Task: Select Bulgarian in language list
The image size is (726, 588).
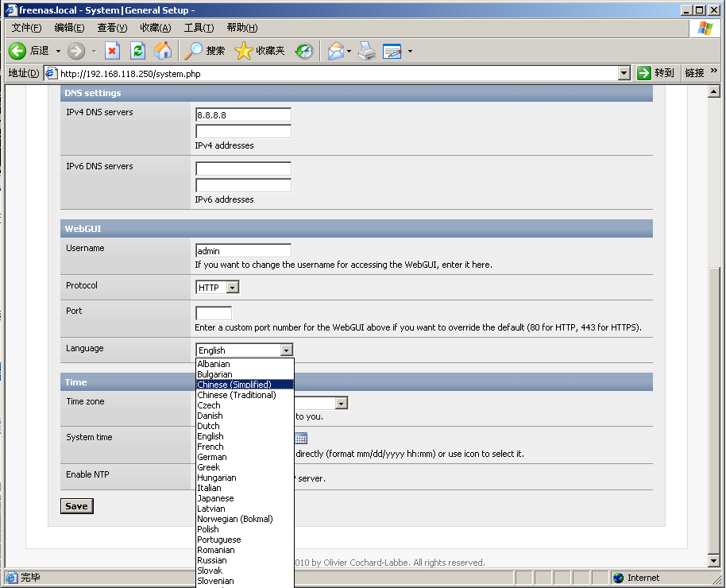Action: 245,374
